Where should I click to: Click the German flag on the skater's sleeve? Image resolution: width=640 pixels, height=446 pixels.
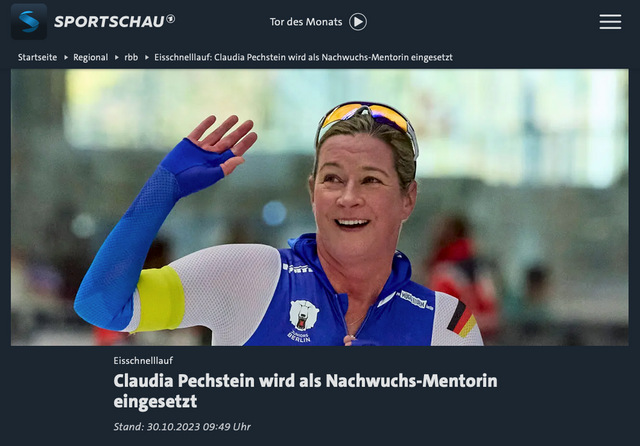462,319
